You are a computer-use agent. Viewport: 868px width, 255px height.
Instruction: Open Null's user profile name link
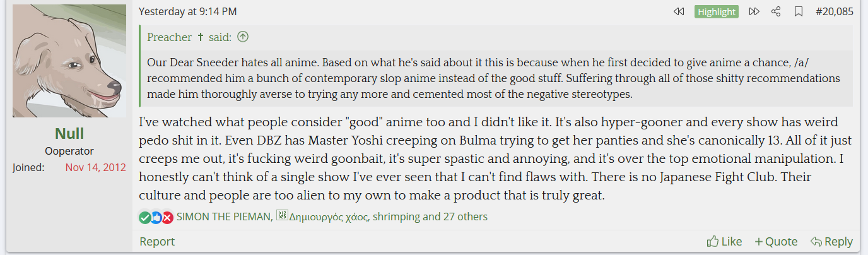click(x=69, y=134)
